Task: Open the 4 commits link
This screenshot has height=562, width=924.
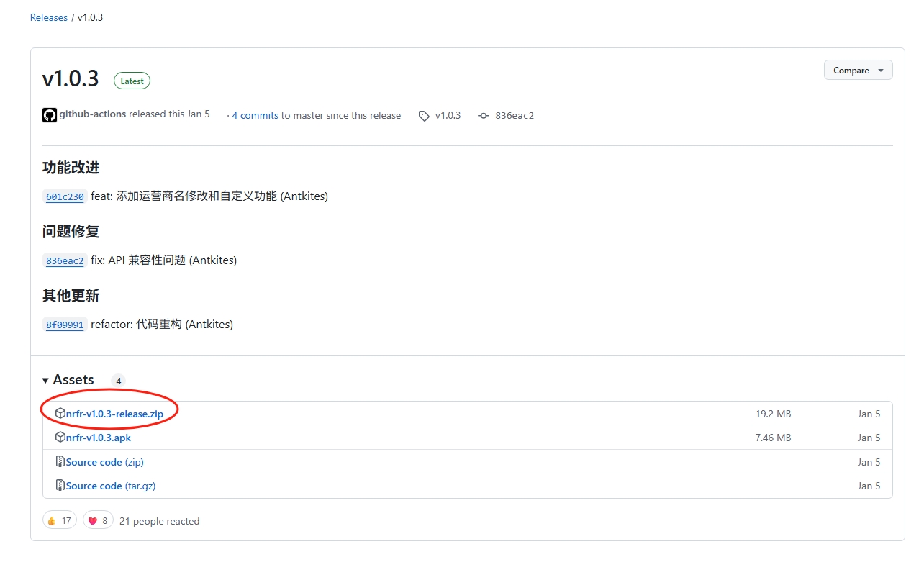Action: 255,116
